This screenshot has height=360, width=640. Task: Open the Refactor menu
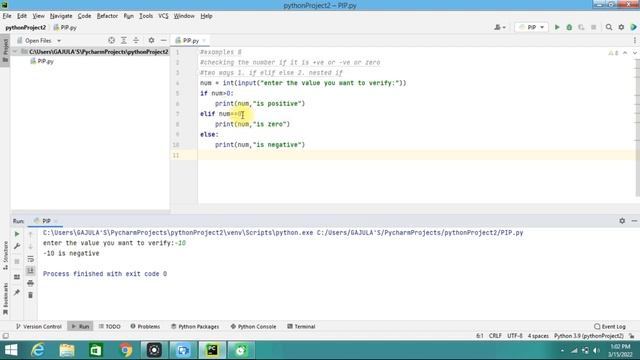click(x=107, y=16)
